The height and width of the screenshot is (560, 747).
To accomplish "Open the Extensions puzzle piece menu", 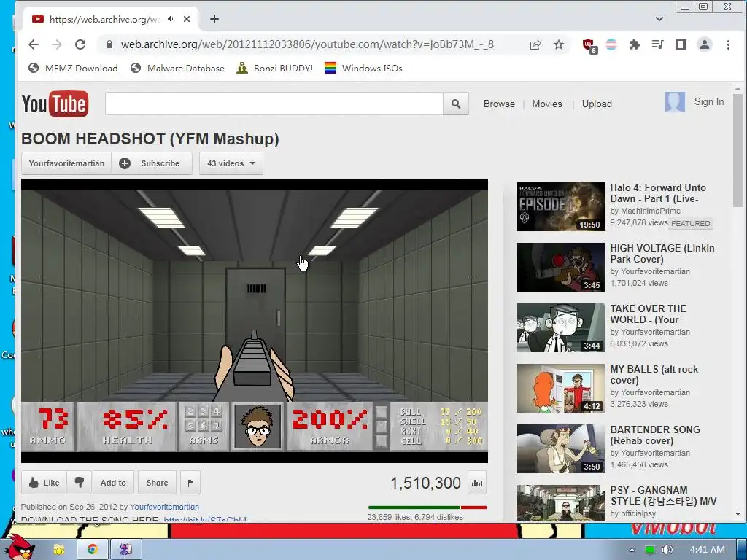I will tap(634, 44).
